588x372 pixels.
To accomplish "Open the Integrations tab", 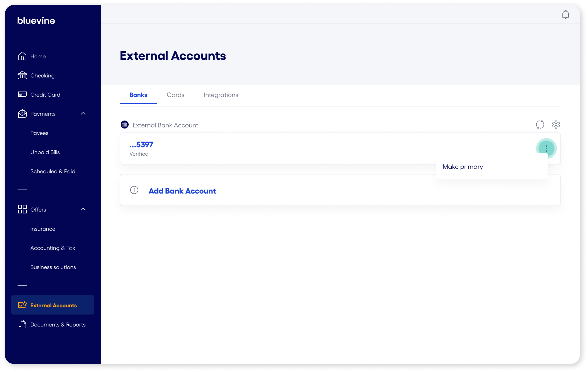I will coord(221,95).
